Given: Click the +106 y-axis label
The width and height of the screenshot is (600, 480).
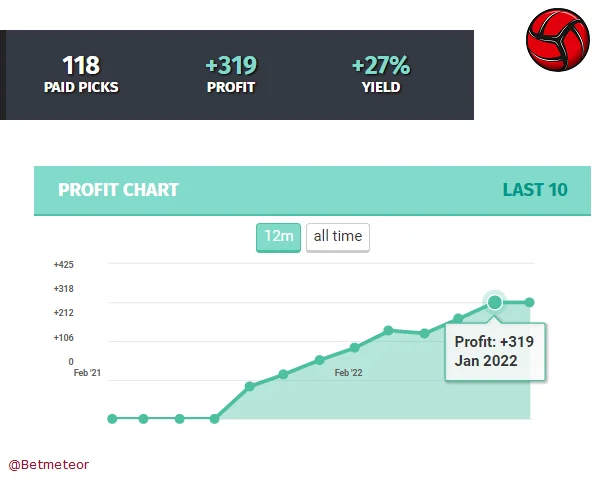Looking at the screenshot, I should pyautogui.click(x=64, y=337).
